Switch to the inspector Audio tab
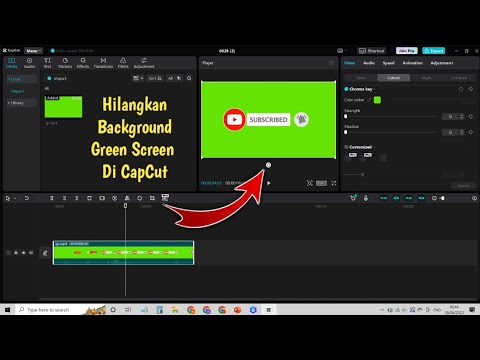Screen dimensions: 480x360 [x=369, y=63]
